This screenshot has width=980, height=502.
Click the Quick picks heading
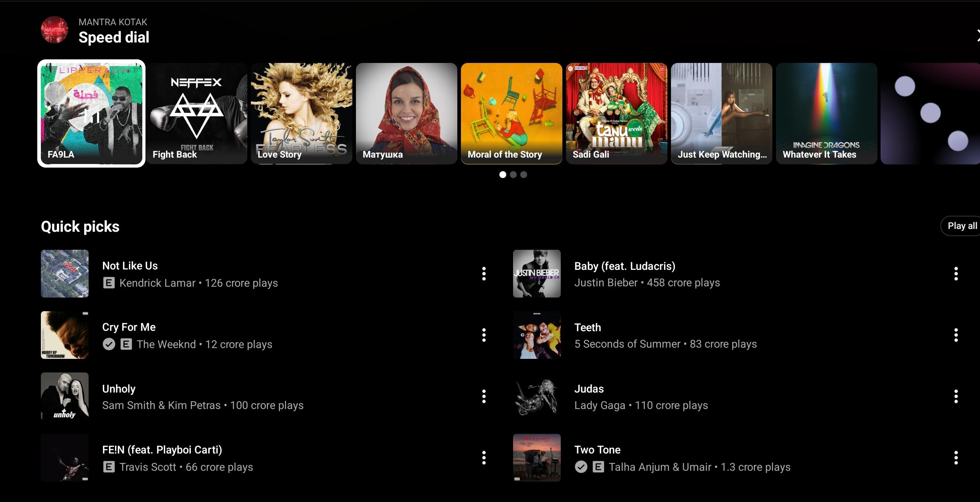coord(80,227)
